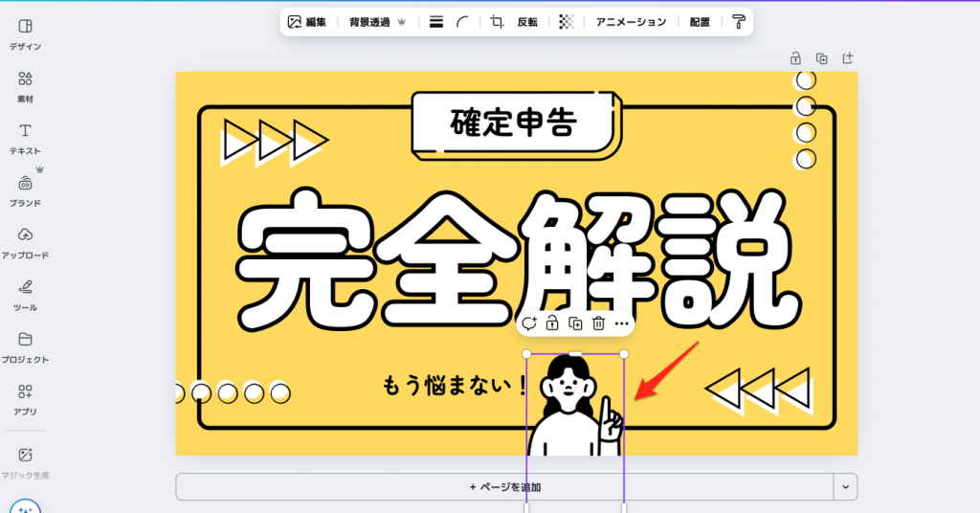Viewport: 980px width, 513px height.
Task: Toggle page lock icon above the canvas
Action: pyautogui.click(x=794, y=57)
